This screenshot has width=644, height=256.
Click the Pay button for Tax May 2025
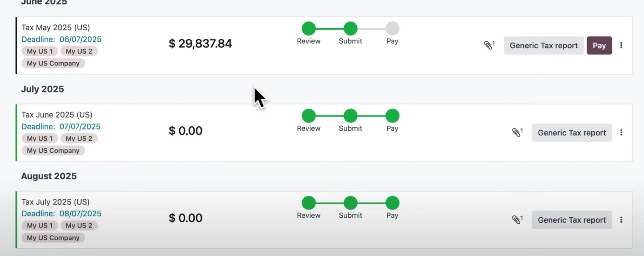point(599,45)
